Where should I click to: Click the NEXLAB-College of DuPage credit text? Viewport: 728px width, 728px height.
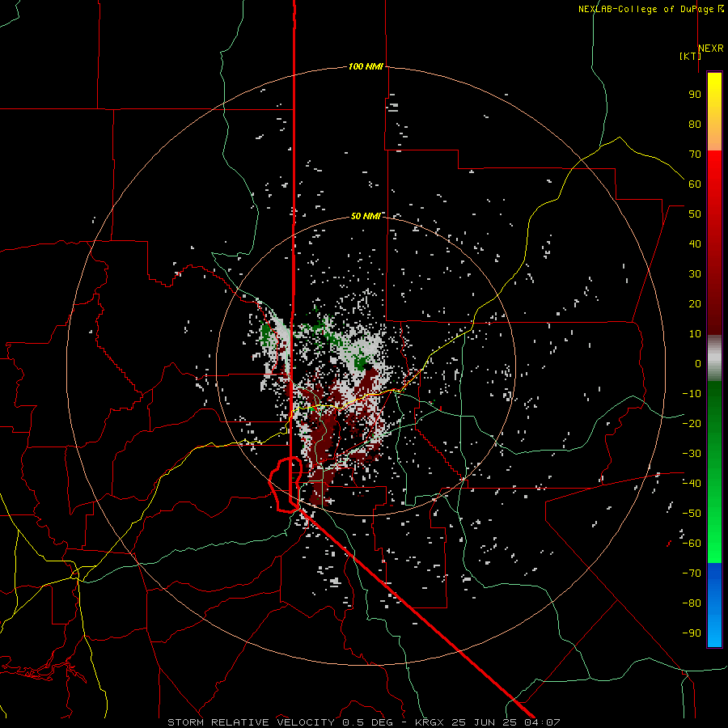[650, 9]
